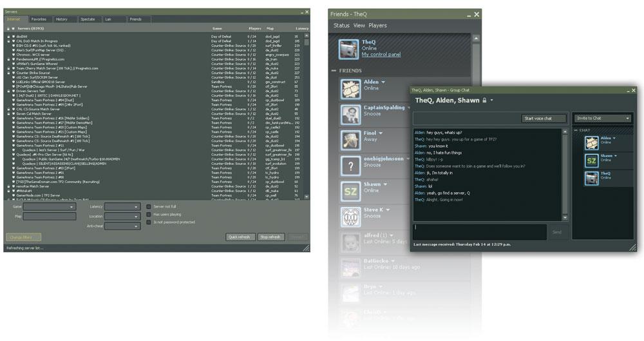
Task: Open the Status menu in the Friends window
Action: click(x=341, y=26)
